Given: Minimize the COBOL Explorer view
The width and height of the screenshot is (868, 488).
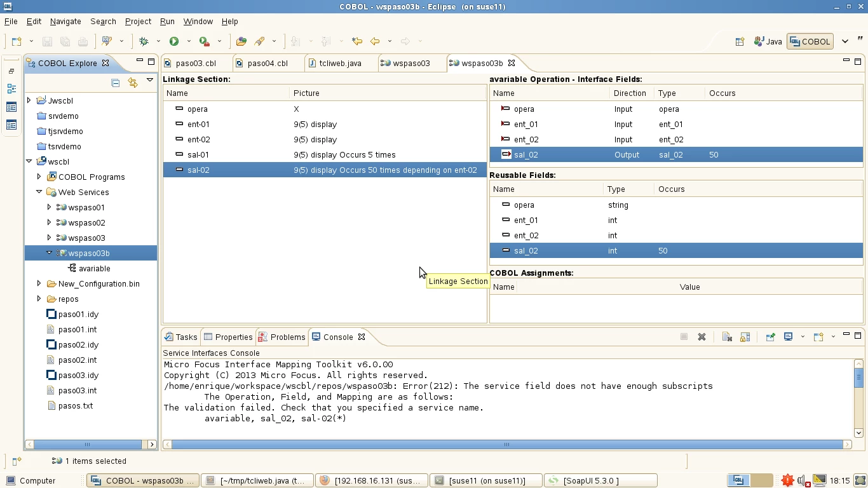Looking at the screenshot, I should [x=139, y=62].
